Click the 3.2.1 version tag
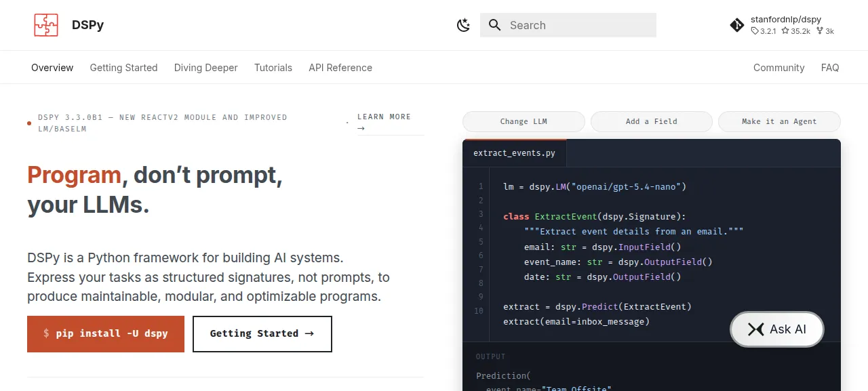Viewport: 868px width, 391px height. 764,31
